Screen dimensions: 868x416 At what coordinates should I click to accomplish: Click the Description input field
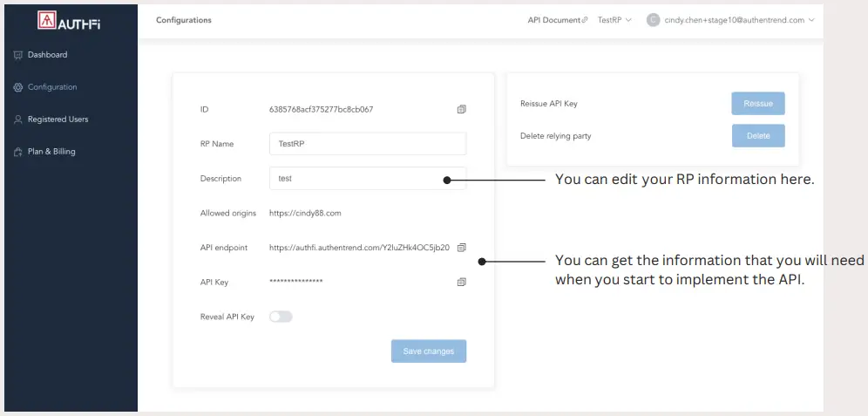[368, 179]
